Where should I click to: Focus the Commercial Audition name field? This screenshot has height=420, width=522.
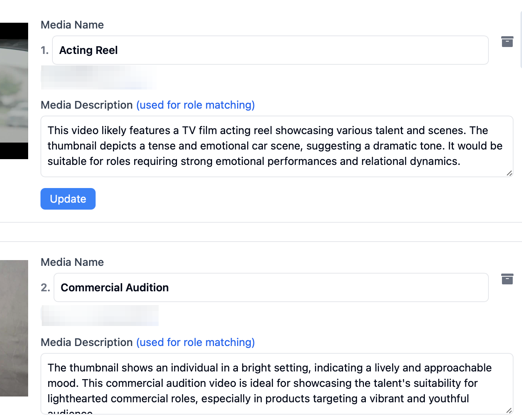click(271, 287)
